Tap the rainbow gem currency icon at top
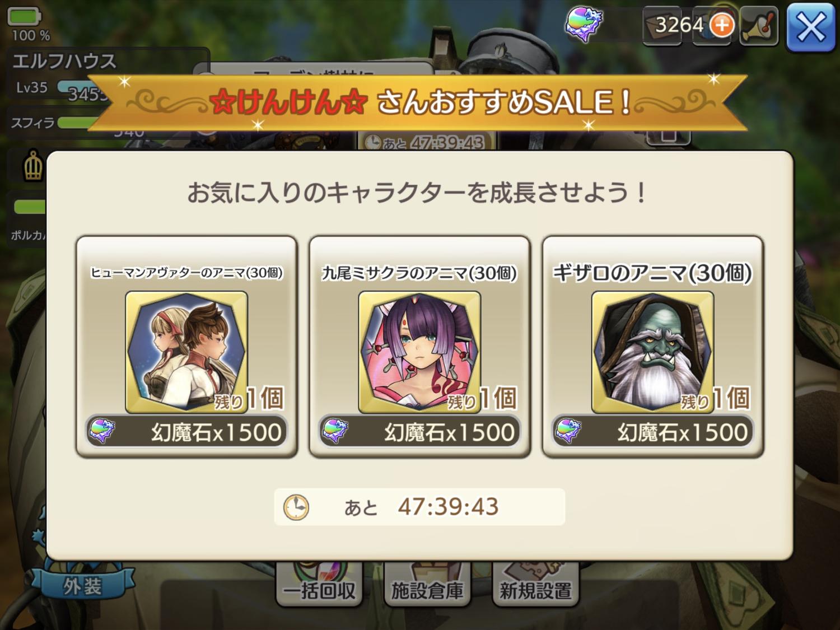Viewport: 840px width, 630px height. point(584,25)
